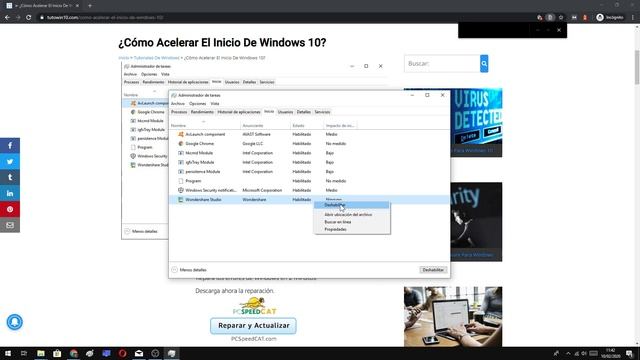Open the Chrome three-dot menu
The width and height of the screenshot is (640, 360).
click(633, 18)
